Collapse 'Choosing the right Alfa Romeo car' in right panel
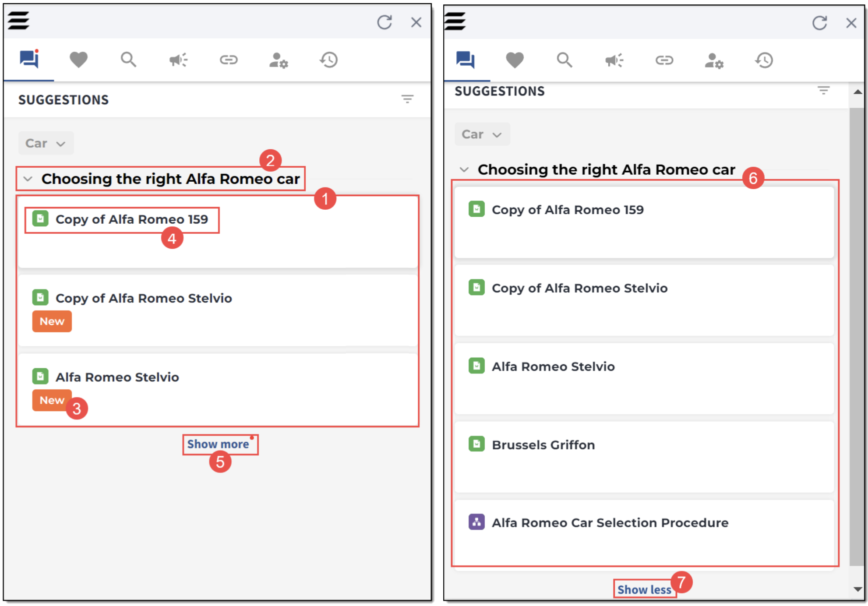This screenshot has height=606, width=868. [x=464, y=169]
